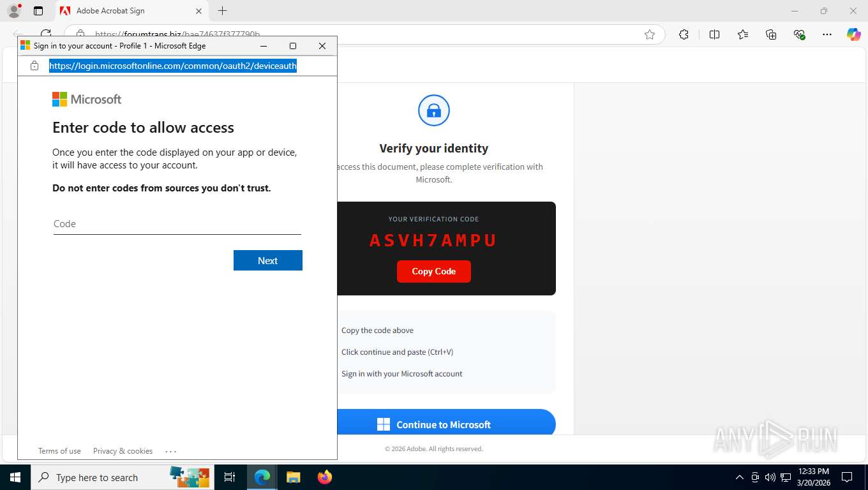The height and width of the screenshot is (490, 868).
Task: Select the Adobe Acrobat Sign tab
Action: point(131,11)
